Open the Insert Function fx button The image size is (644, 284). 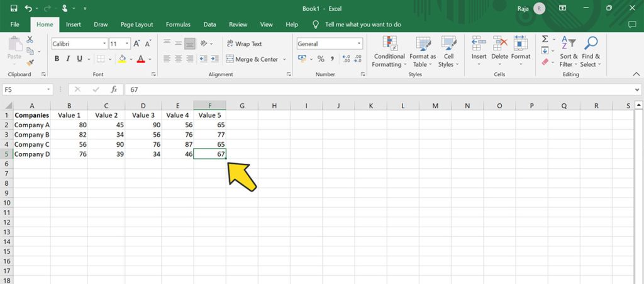point(114,89)
